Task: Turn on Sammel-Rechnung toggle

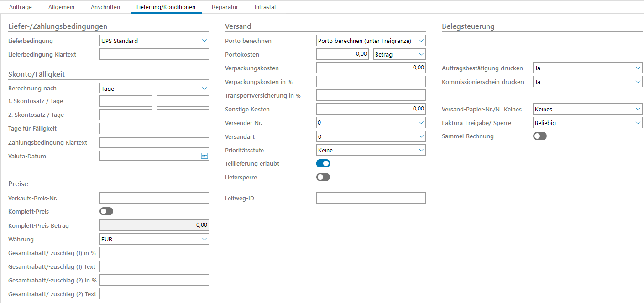Action: click(x=540, y=136)
